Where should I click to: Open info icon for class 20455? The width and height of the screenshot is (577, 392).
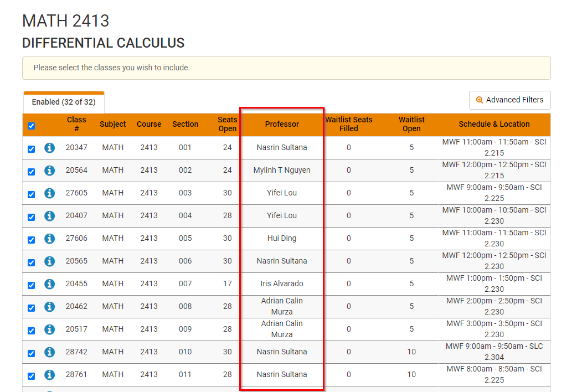point(49,284)
